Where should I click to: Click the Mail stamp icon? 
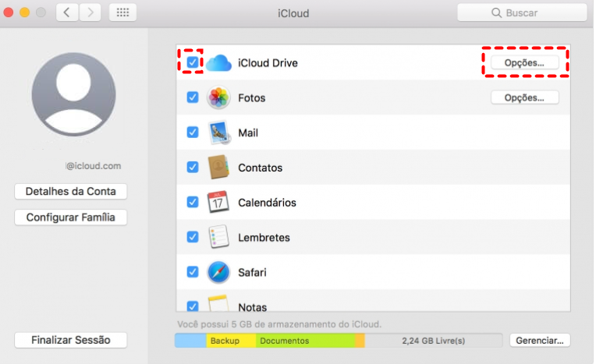click(219, 133)
